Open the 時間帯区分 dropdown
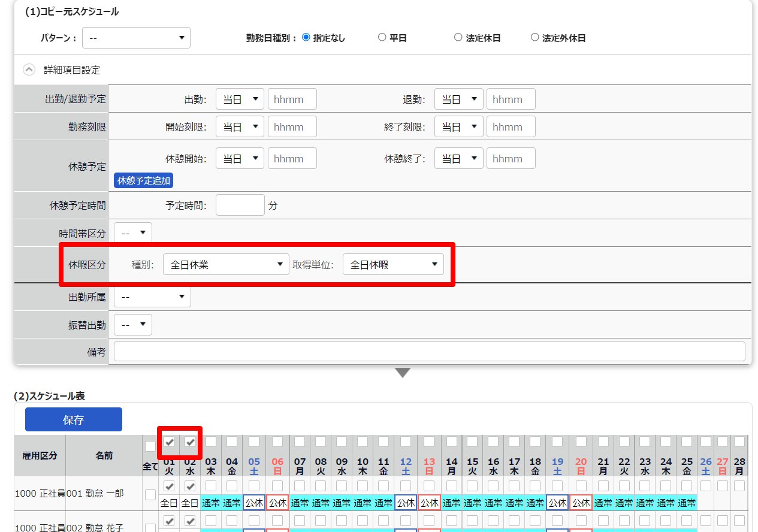758x532 pixels. [x=133, y=232]
